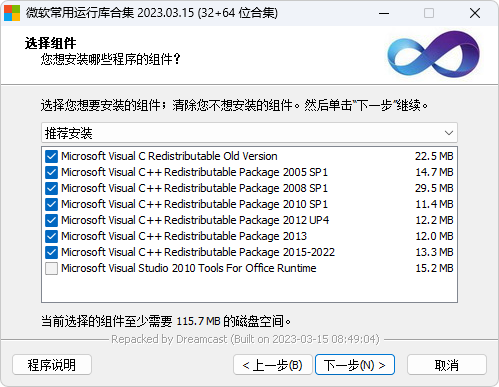The width and height of the screenshot is (499, 387).
Task: Uncheck Visual C++ 2015-2022 package
Action: point(51,252)
